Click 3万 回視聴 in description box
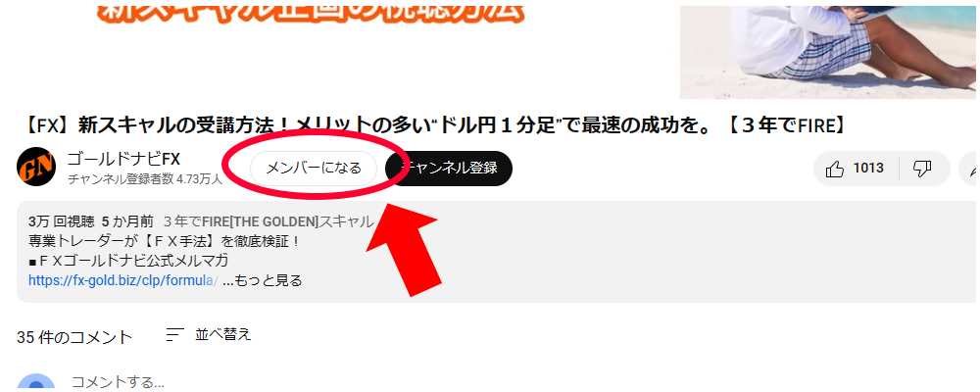 [x=61, y=221]
